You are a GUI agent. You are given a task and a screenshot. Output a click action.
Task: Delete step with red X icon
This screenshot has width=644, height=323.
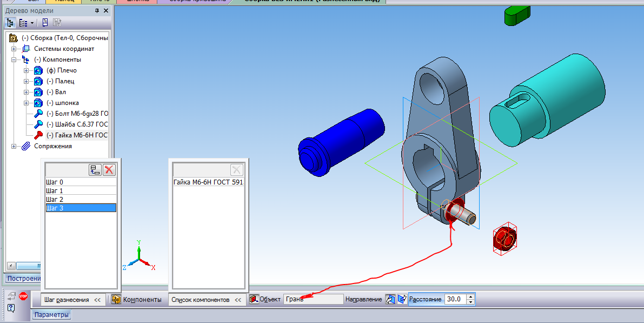click(x=109, y=170)
